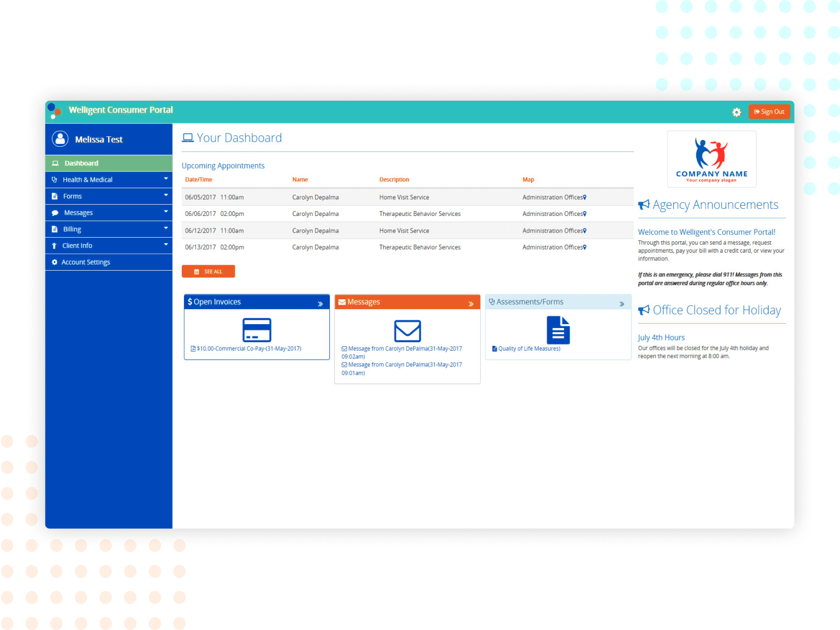
Task: Click 06/13/2017 02:00pm appointment date
Action: pos(214,247)
